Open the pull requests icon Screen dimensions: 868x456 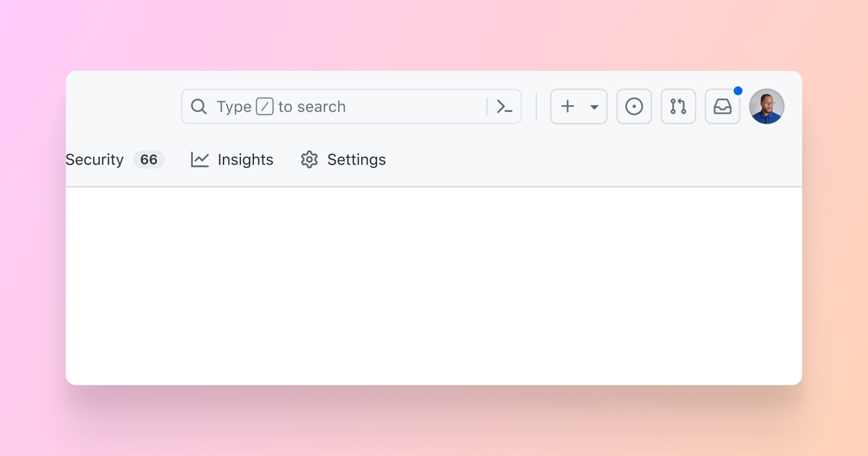click(x=678, y=106)
